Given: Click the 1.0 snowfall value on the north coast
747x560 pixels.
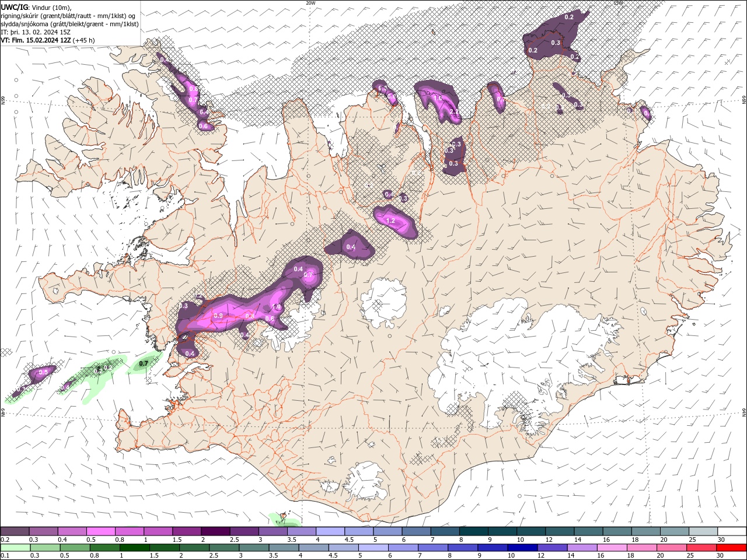Looking at the screenshot, I should click(x=437, y=99).
